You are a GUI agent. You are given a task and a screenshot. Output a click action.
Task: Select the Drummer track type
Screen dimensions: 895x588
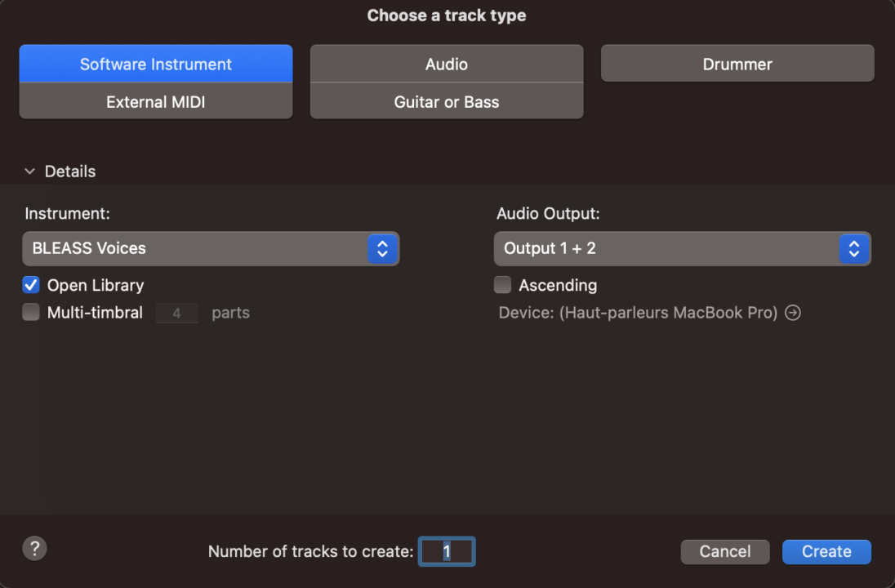click(737, 65)
